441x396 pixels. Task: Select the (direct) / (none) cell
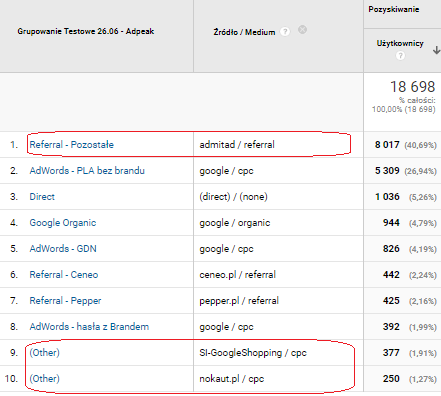(x=233, y=197)
